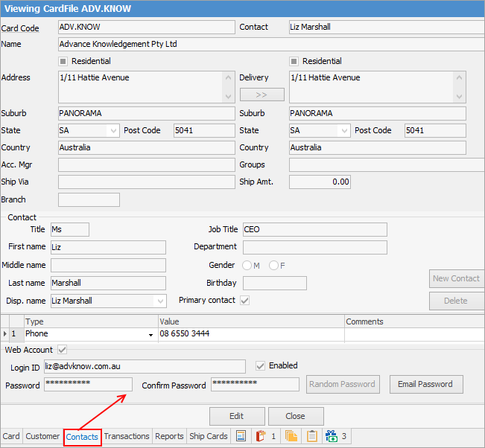Open the icon tab showing count 3
The width and height of the screenshot is (485, 448).
pos(335,437)
